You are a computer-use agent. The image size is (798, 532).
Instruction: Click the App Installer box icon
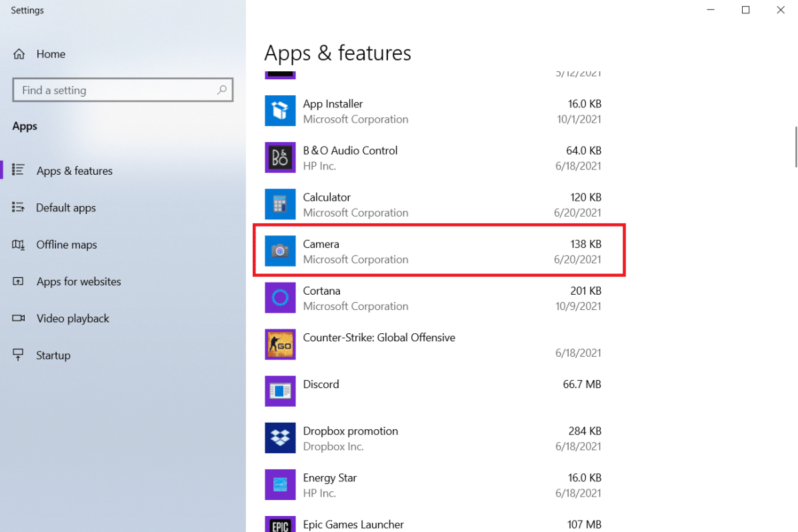[280, 111]
